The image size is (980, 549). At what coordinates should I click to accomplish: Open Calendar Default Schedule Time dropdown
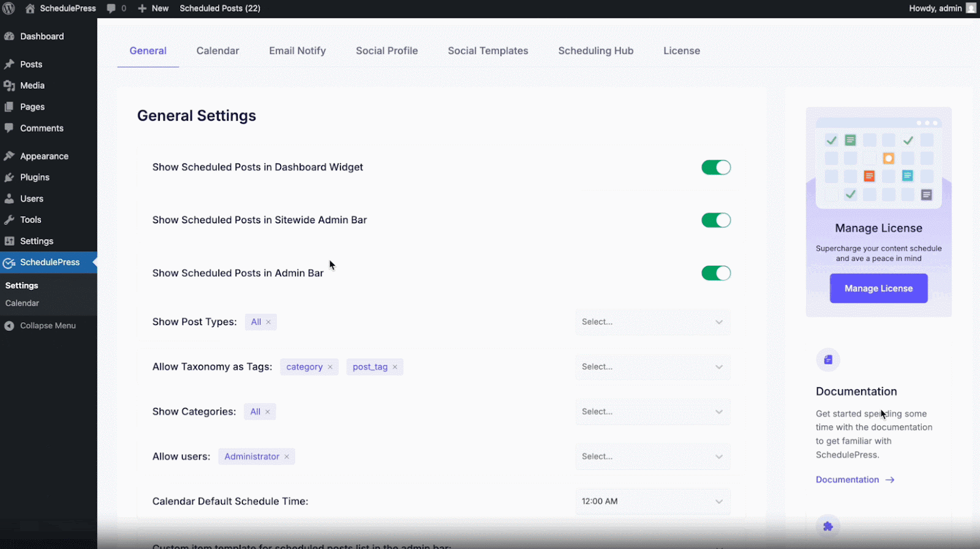point(653,501)
